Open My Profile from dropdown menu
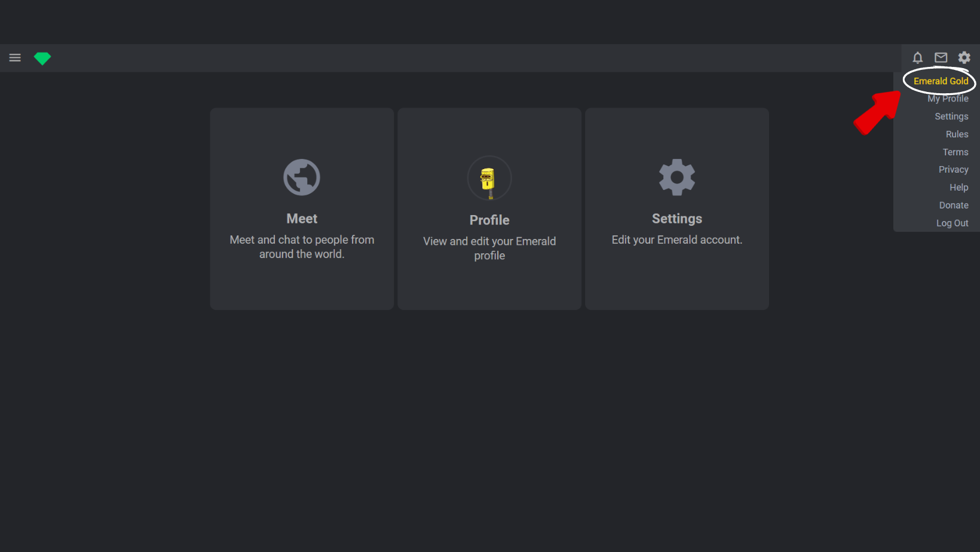980x552 pixels. pos(948,99)
